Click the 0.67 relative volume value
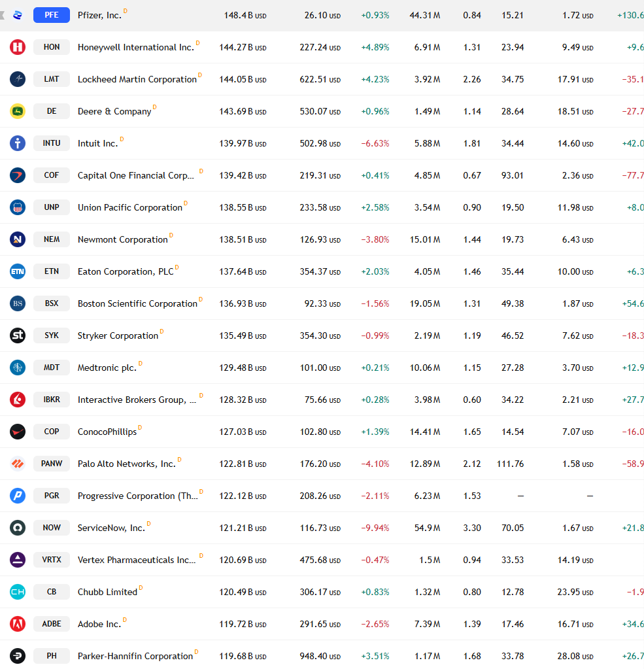The height and width of the screenshot is (669, 644). pyautogui.click(x=471, y=175)
